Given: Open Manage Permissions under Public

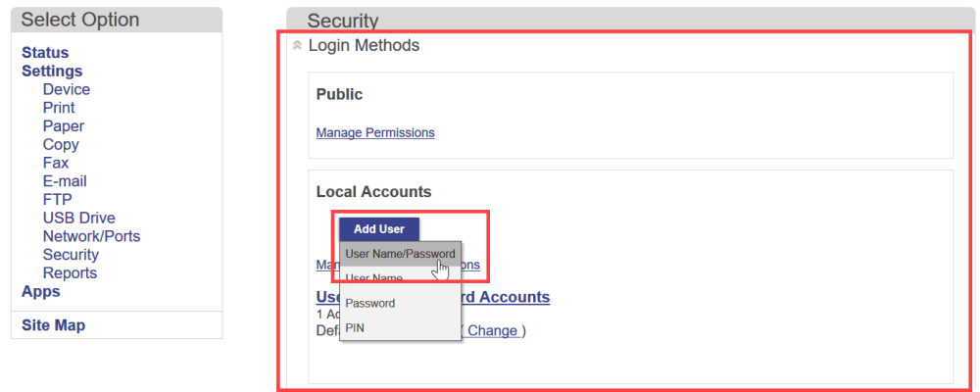Looking at the screenshot, I should [375, 132].
